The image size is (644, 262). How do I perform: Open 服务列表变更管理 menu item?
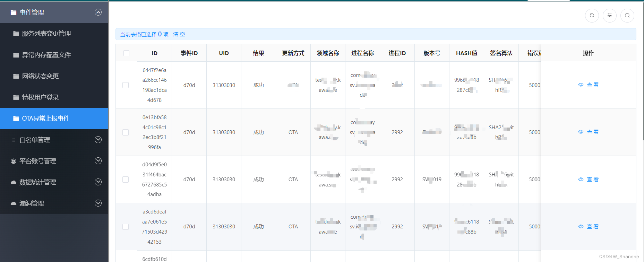(x=54, y=34)
